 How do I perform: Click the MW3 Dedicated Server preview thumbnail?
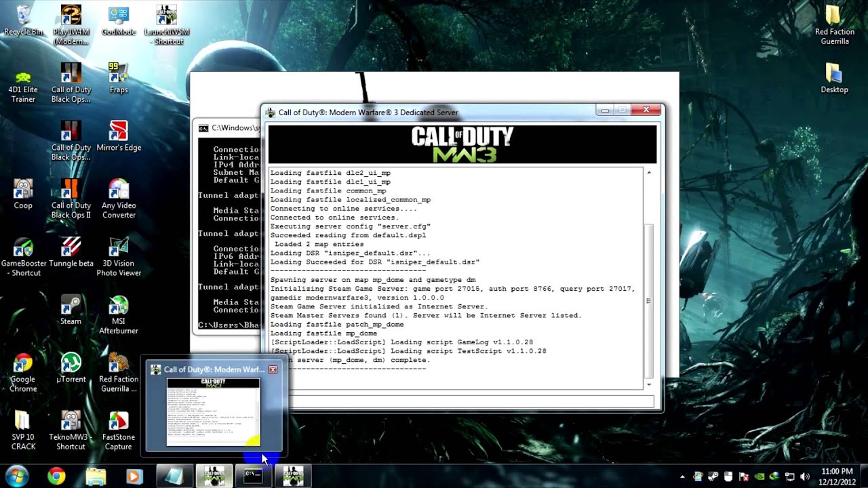click(x=214, y=412)
